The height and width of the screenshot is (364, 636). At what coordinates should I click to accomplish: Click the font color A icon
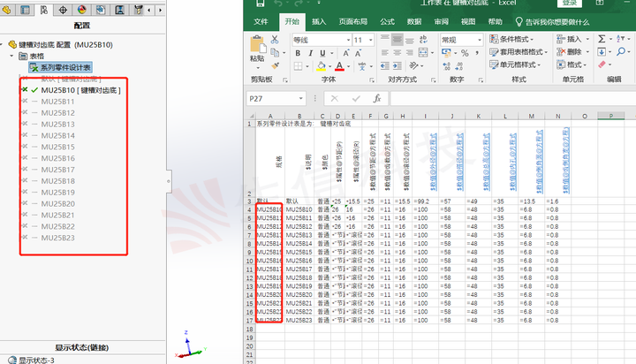point(339,66)
